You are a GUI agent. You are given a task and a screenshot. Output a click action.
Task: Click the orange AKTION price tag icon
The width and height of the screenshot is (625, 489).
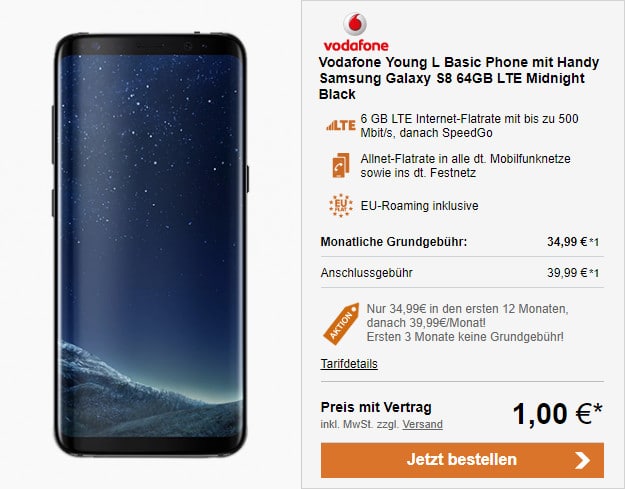(341, 323)
